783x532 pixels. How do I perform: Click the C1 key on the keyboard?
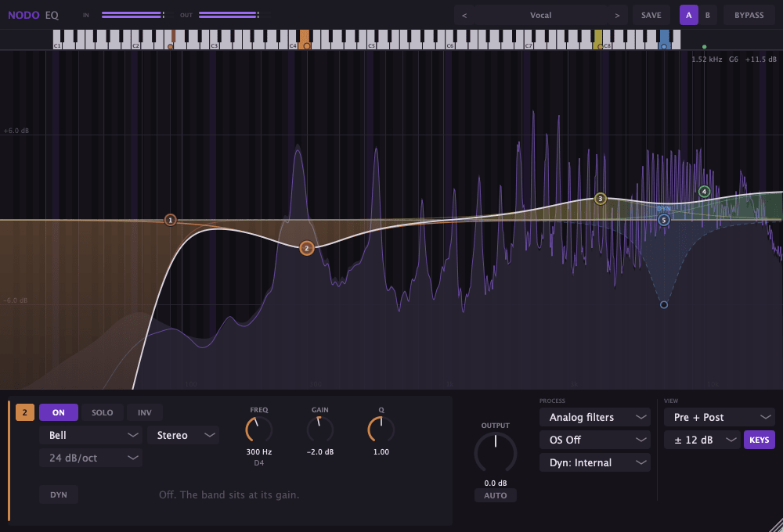57,40
